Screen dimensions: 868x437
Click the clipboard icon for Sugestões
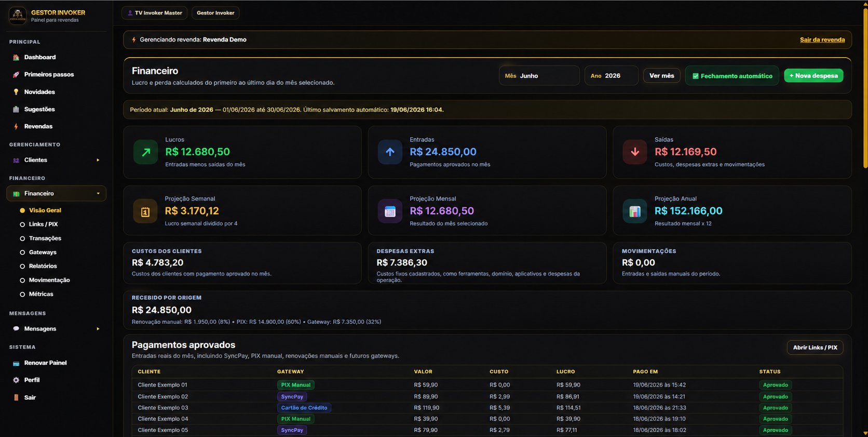tap(16, 109)
